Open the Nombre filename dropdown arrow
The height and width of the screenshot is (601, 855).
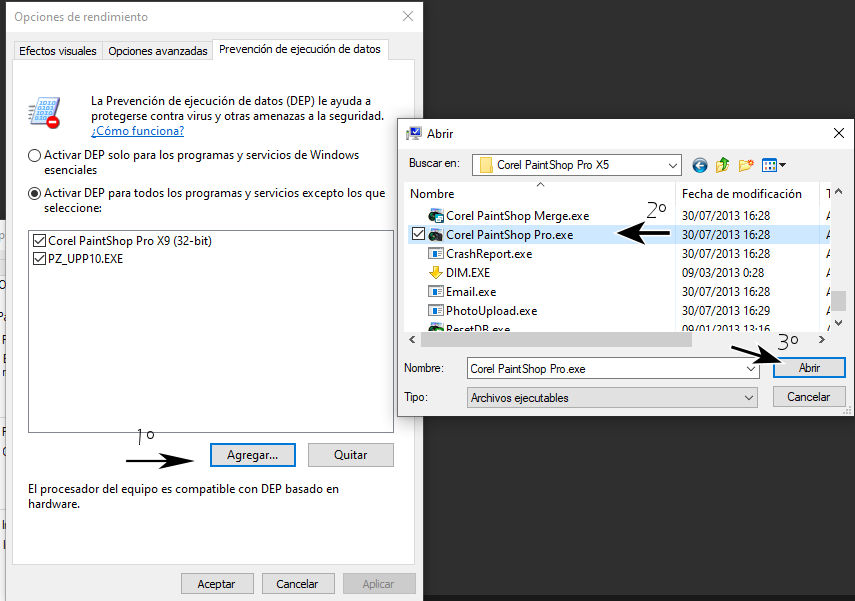[x=751, y=369]
